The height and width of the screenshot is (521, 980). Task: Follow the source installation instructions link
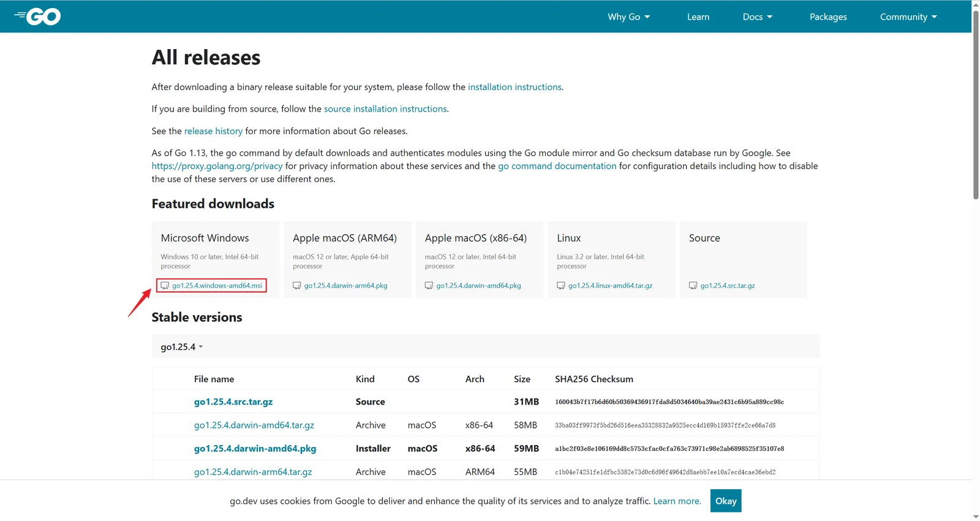[385, 109]
